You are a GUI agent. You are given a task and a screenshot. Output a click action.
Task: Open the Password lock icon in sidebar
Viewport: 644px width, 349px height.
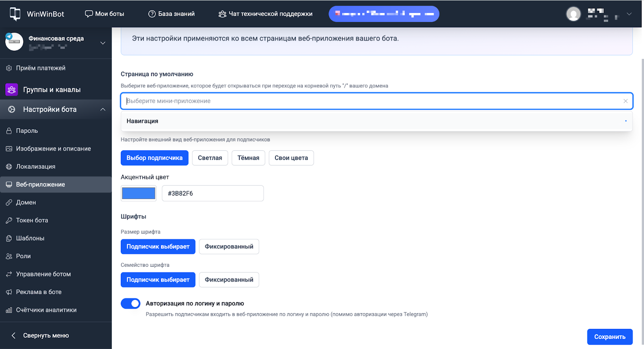9,131
